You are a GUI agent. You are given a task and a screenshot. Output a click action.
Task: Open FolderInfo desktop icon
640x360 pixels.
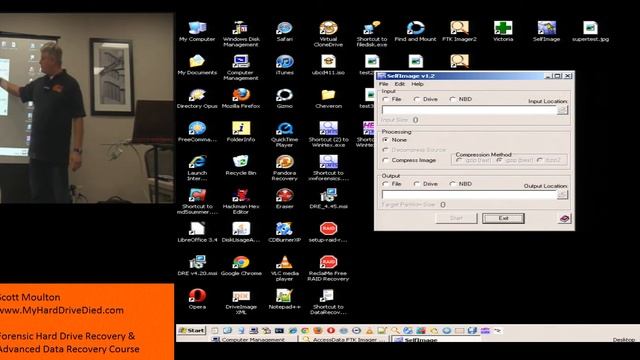pyautogui.click(x=241, y=132)
